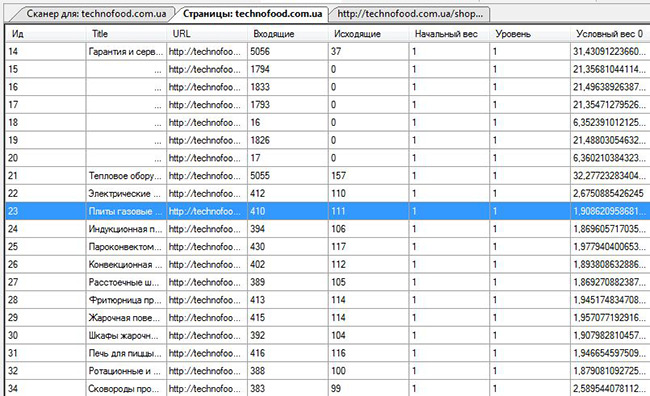Viewport: 650px width, 396px height.
Task: Select the 'Фритюрница пр...' title cell
Action: pos(126,300)
